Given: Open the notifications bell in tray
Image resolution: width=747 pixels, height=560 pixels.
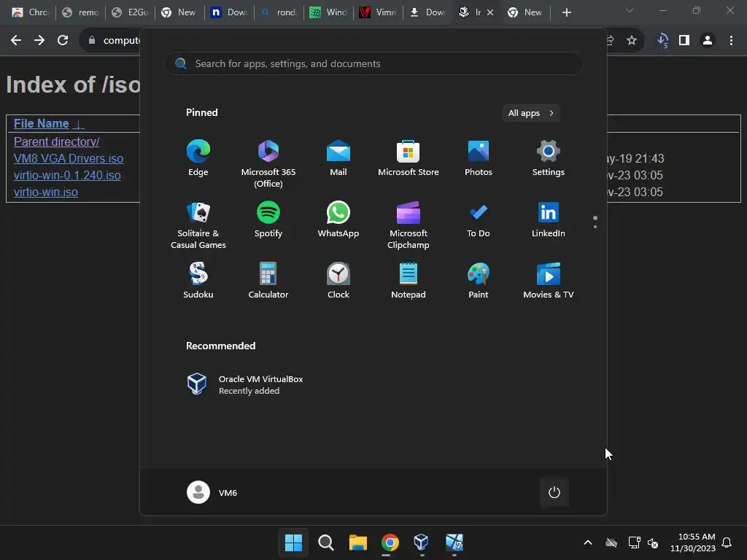Looking at the screenshot, I should click(727, 542).
